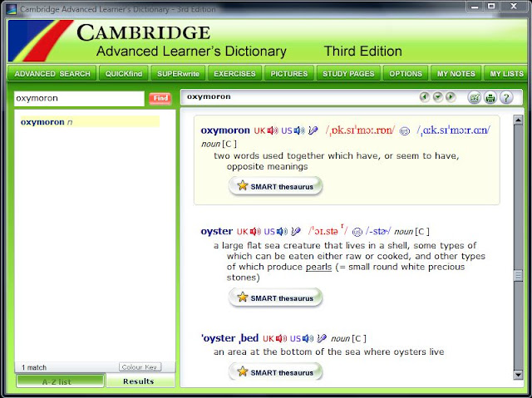The height and width of the screenshot is (398, 532).
Task: Click the circled US symbol in the oxymoron entry
Action: 405,131
